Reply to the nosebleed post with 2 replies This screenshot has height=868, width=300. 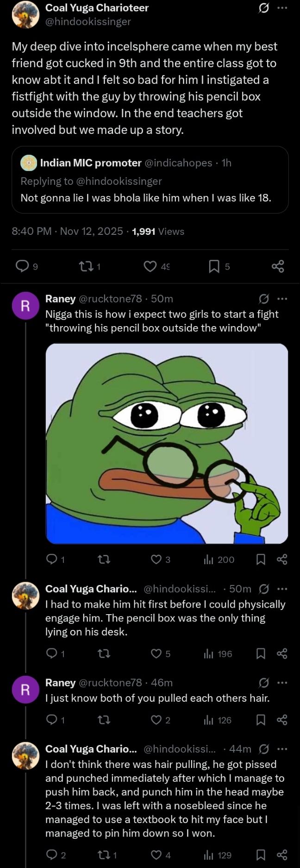pyautogui.click(x=52, y=855)
